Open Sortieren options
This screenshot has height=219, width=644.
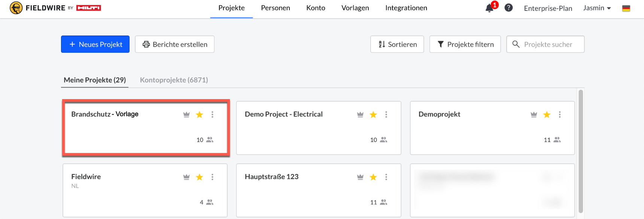pos(397,44)
